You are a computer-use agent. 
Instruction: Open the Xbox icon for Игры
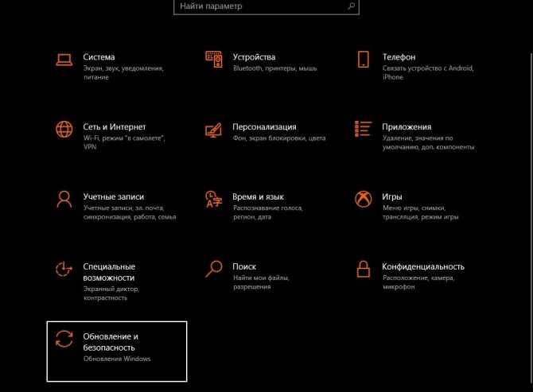click(364, 199)
